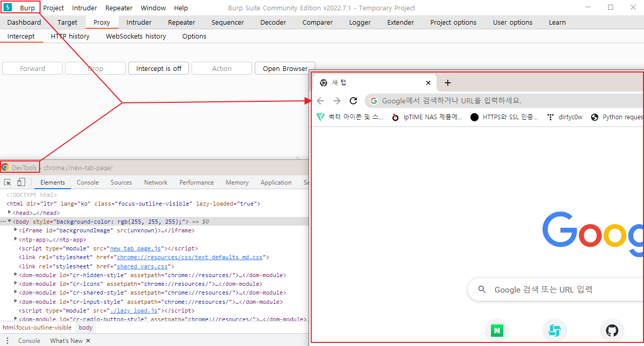Open the Proxy Options sub-tab
644x346 pixels.
pos(194,36)
